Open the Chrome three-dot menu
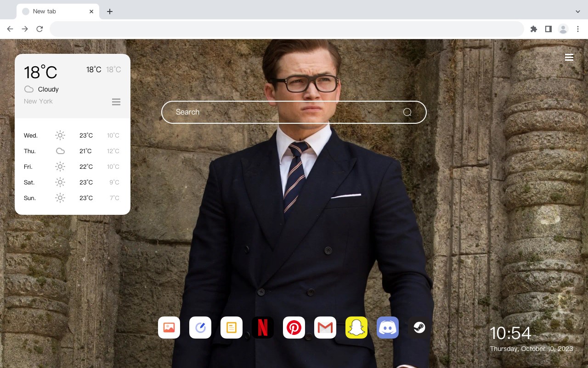Screen dimensions: 588x368 (x=578, y=29)
